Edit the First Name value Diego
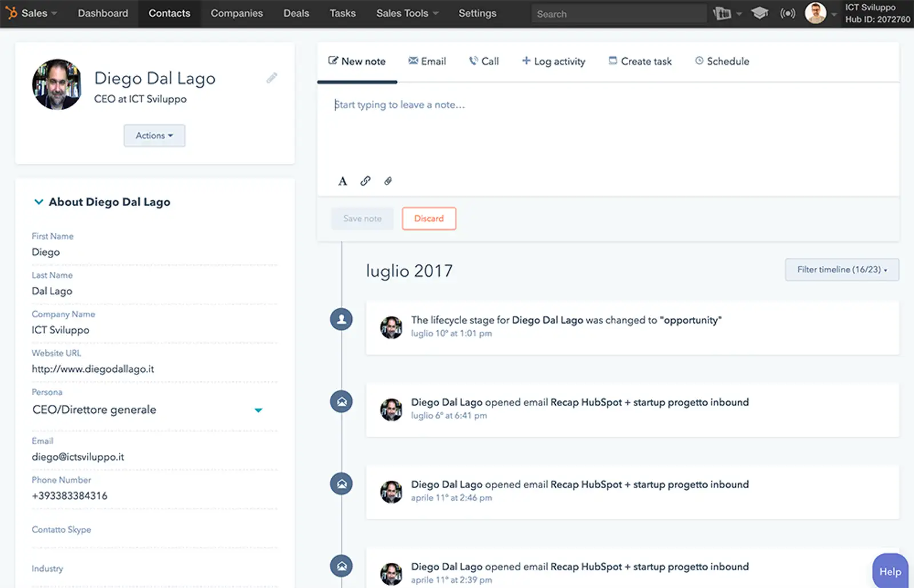914x588 pixels. (x=46, y=252)
